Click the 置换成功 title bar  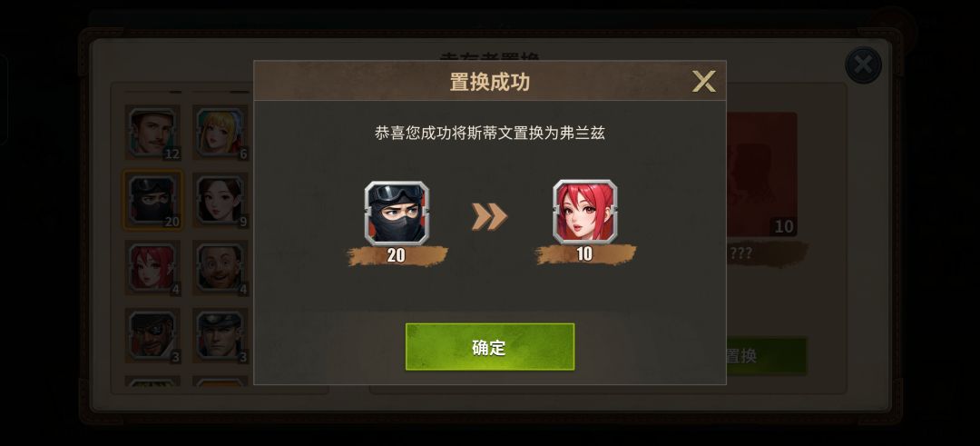pyautogui.click(x=490, y=82)
